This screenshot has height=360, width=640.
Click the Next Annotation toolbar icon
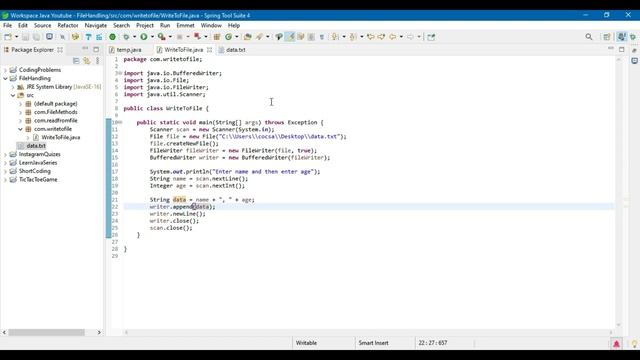[x=335, y=37]
